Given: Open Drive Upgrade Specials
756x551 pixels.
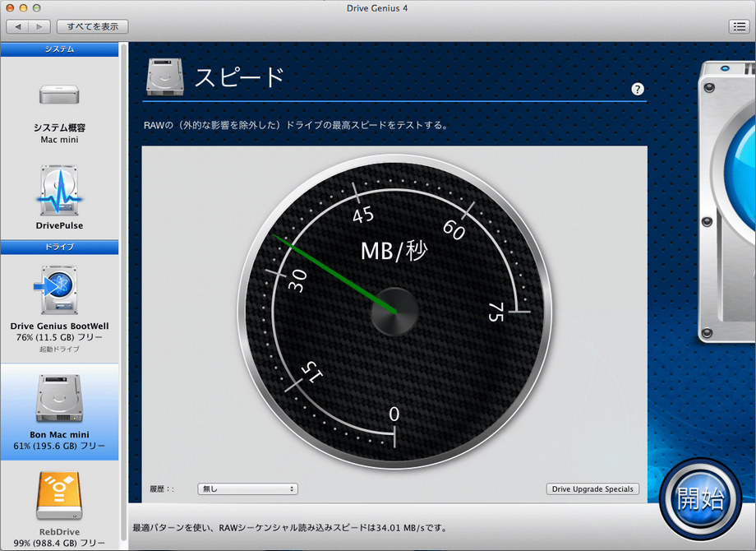Looking at the screenshot, I should coord(592,488).
